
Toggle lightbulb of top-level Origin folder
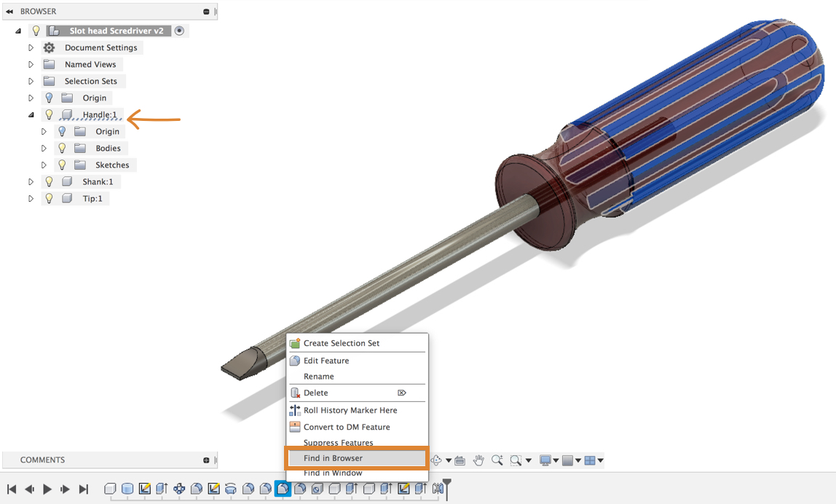tap(49, 98)
